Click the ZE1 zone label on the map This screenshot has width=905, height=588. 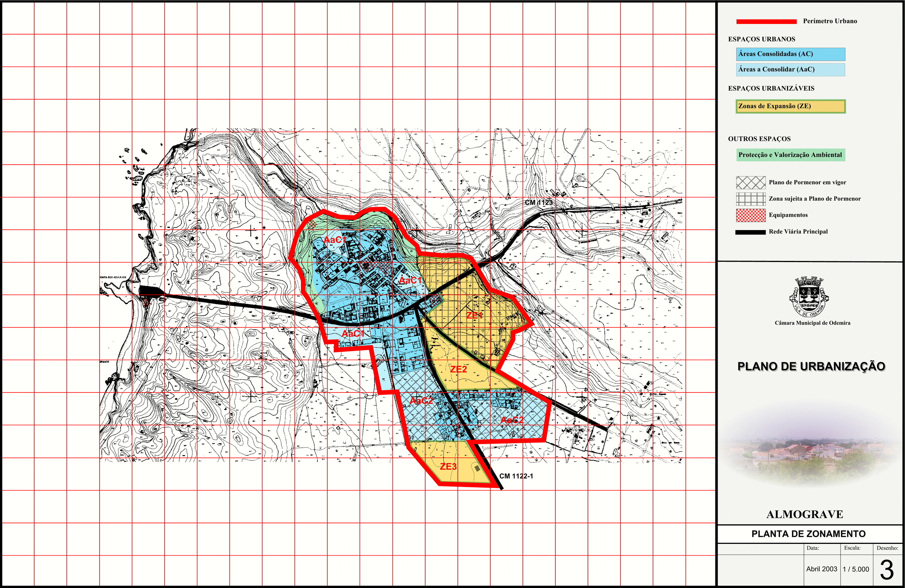pos(474,315)
